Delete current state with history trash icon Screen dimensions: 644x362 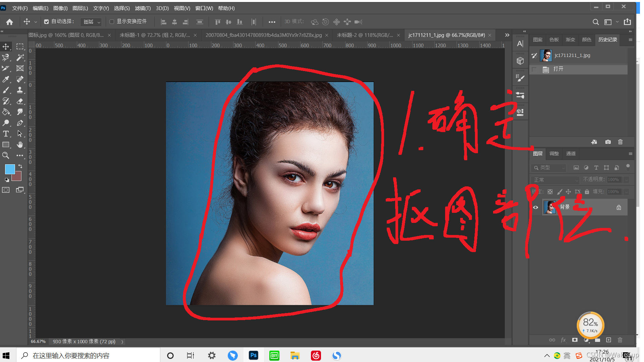point(620,142)
